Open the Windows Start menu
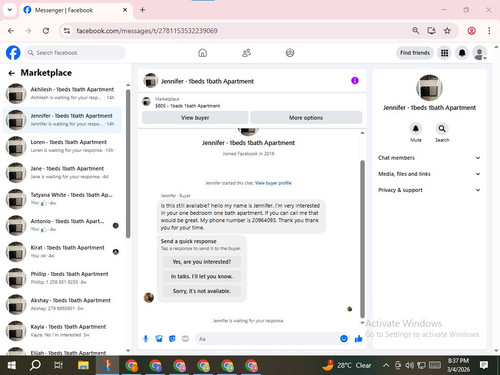500x375 pixels. [12, 365]
